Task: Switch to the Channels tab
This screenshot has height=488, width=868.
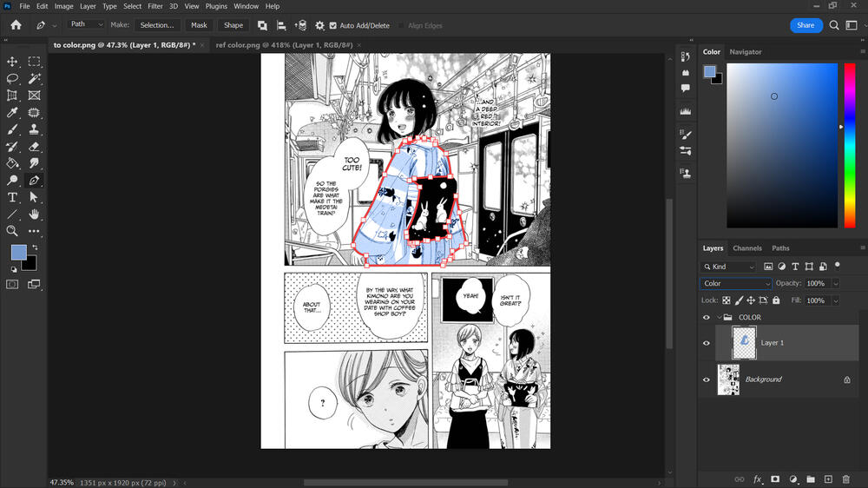Action: click(746, 248)
